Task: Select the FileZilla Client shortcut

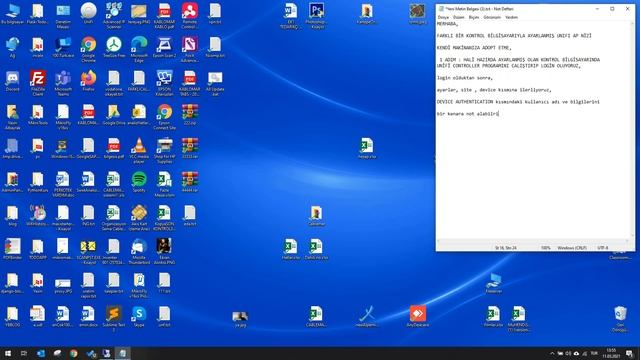Action: click(38, 83)
